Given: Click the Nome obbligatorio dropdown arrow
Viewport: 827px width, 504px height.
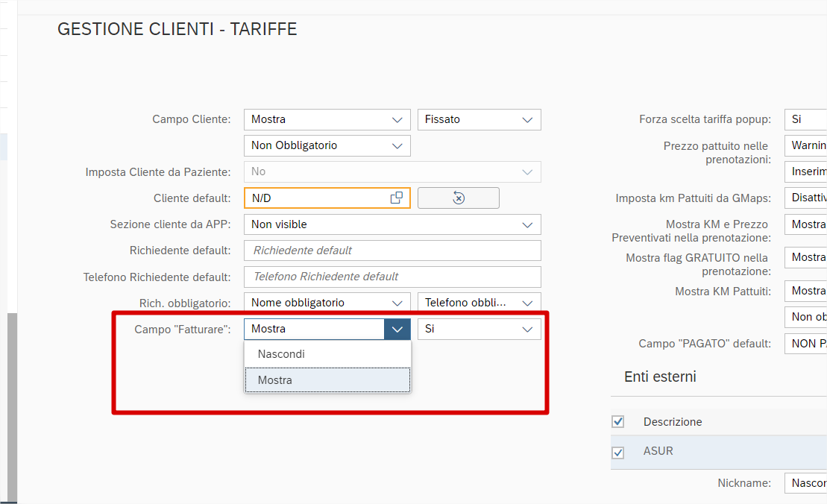Looking at the screenshot, I should [x=397, y=303].
